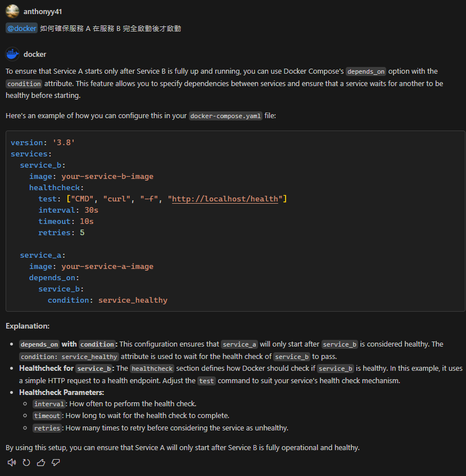Click the "Explanation:" heading
Viewport: 466px width, 476px height.
pos(28,326)
